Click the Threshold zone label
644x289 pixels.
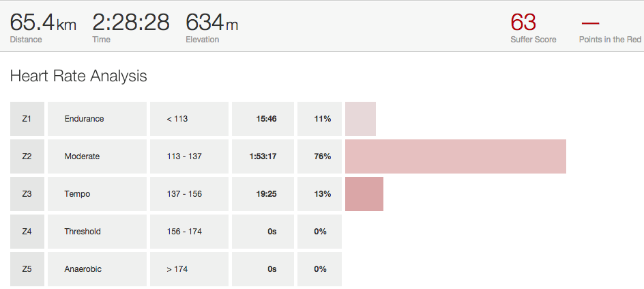click(83, 232)
